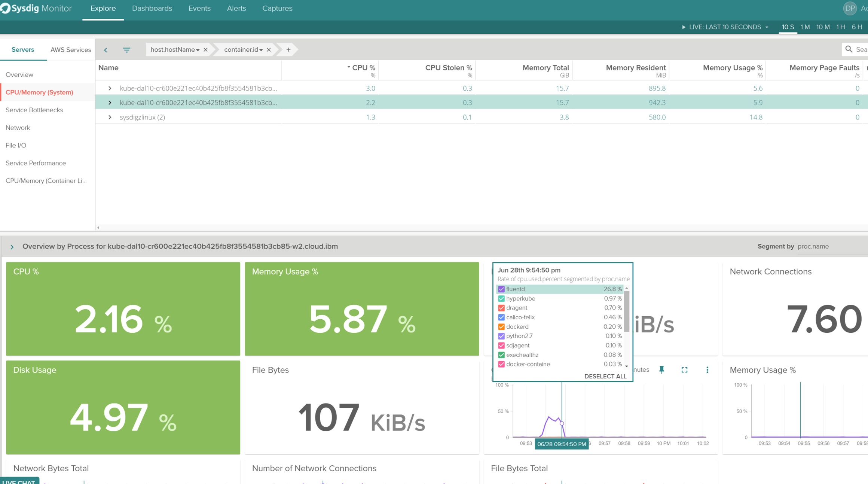Expand the sysdigzlinux (2) row
The image size is (868, 484).
(110, 117)
